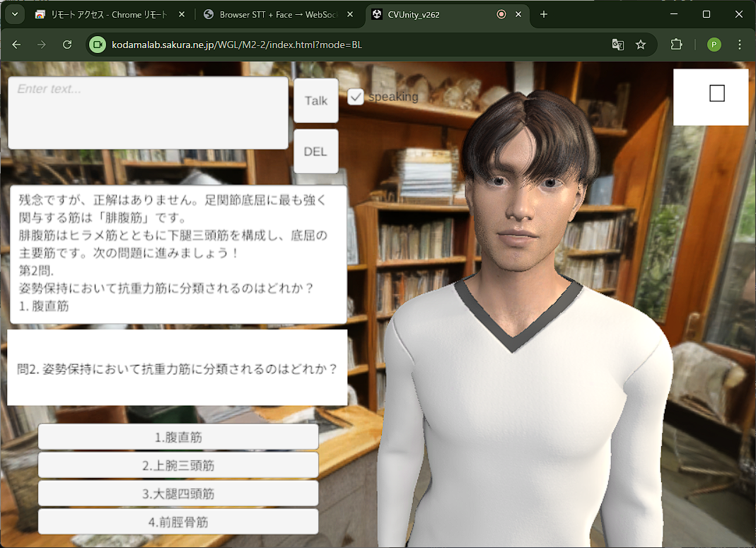Bookmark this page with the star icon
Viewport: 756px width, 548px height.
tap(641, 45)
